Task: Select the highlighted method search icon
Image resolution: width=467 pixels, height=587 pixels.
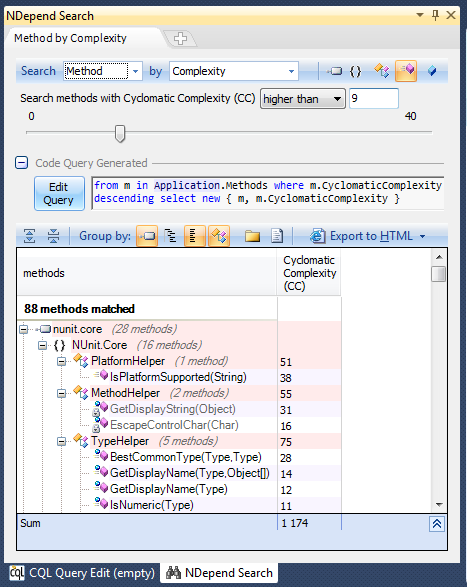Action: tap(406, 71)
